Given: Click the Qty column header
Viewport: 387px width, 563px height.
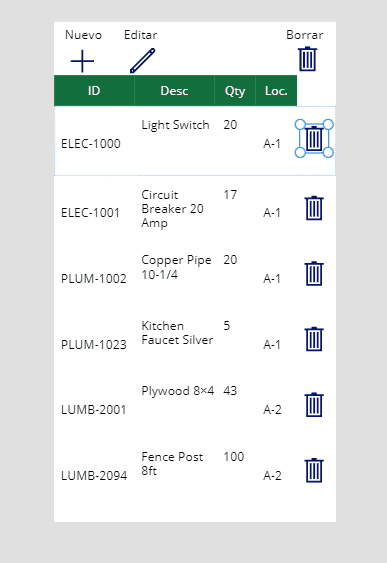Looking at the screenshot, I should [235, 91].
